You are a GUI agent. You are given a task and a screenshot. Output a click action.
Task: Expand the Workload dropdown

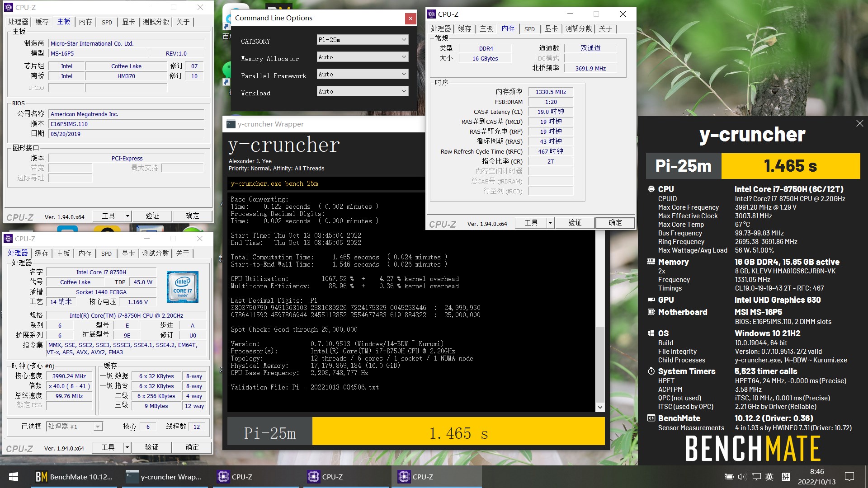363,91
